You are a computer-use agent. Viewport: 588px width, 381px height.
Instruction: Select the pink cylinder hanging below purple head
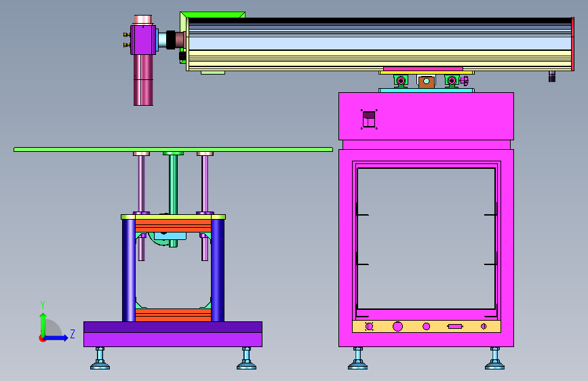143,80
